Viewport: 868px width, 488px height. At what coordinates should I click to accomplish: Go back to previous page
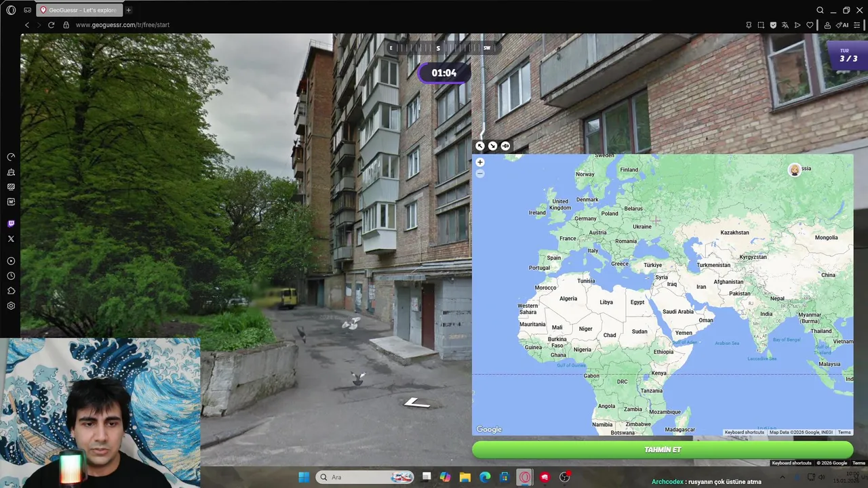27,25
